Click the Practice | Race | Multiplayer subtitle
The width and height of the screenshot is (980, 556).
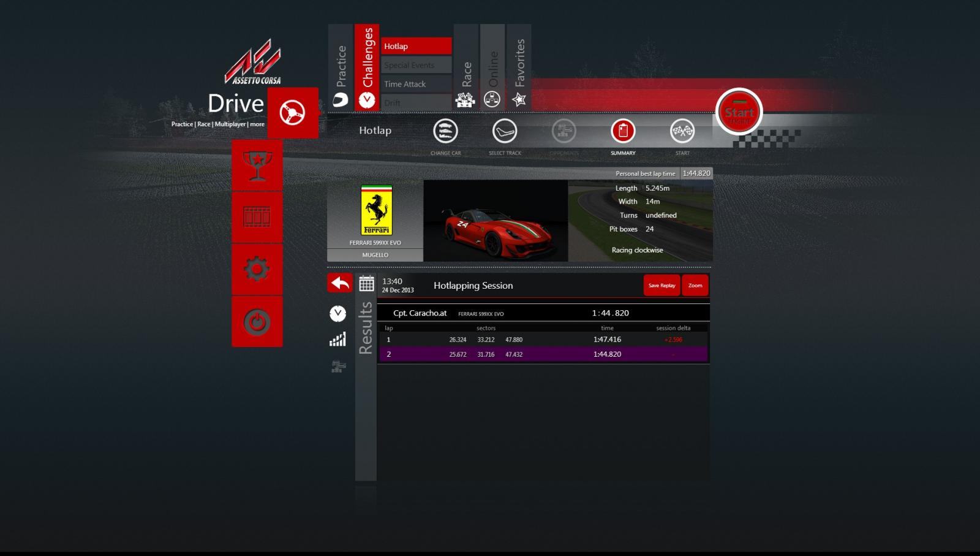(218, 124)
